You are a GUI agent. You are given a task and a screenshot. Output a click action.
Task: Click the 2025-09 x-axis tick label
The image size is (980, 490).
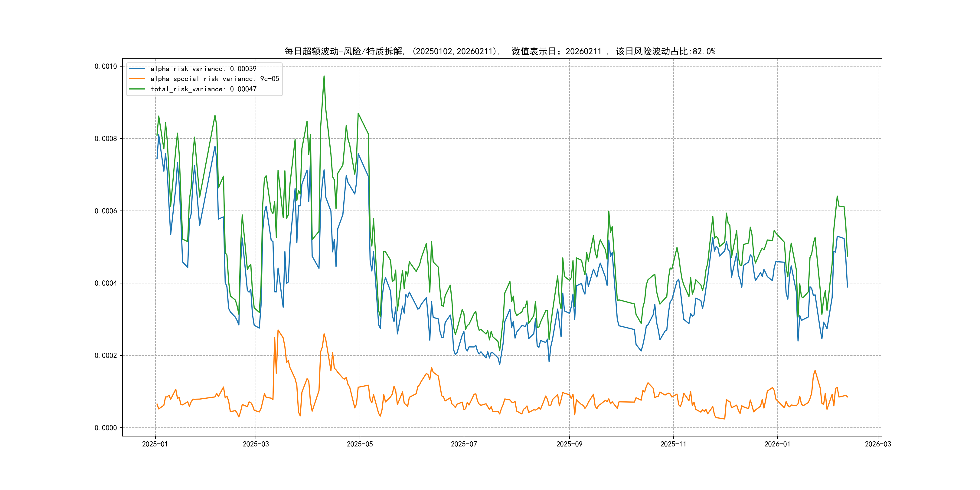(569, 444)
